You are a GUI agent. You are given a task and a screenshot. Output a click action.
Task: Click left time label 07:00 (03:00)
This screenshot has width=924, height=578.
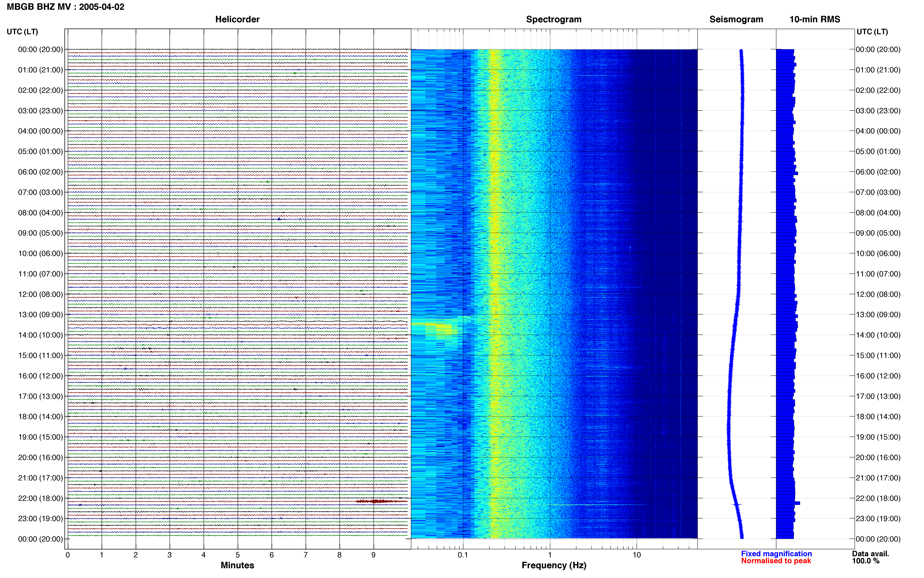tap(41, 192)
